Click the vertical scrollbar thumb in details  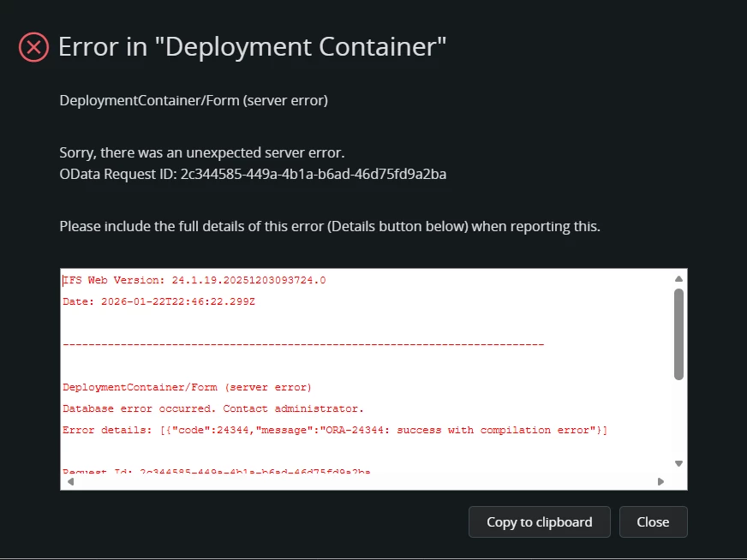tap(678, 333)
